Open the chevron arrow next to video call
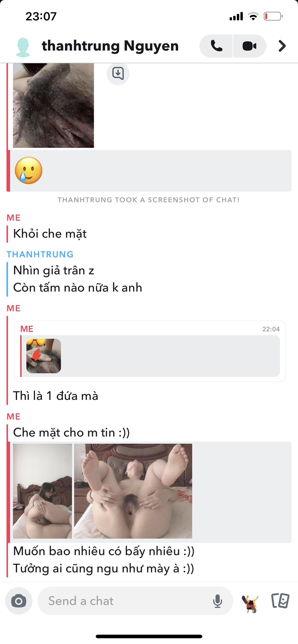 click(x=282, y=46)
